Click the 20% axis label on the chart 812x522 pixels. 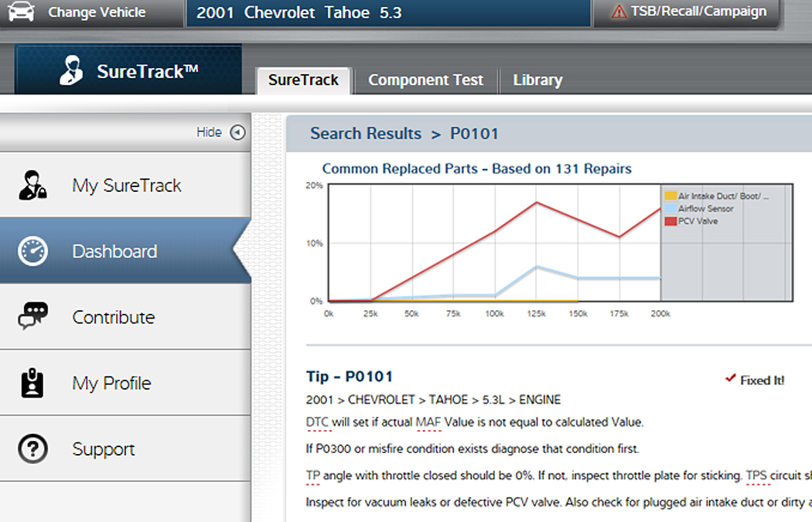tap(314, 186)
